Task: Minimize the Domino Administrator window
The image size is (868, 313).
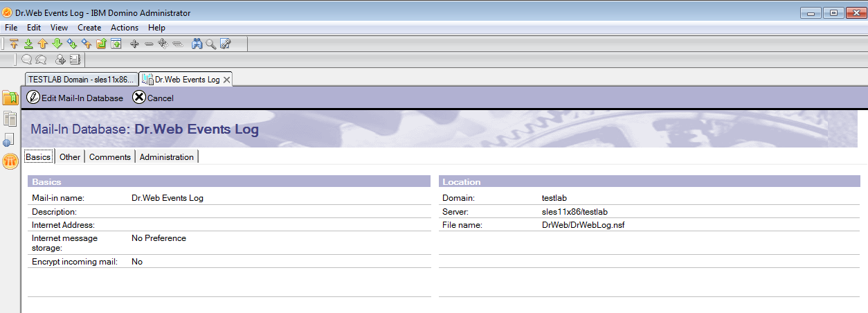Action: coord(811,12)
